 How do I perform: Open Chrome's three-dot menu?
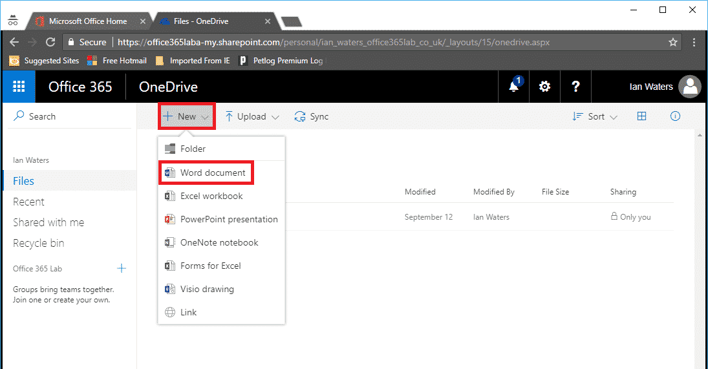[x=694, y=42]
